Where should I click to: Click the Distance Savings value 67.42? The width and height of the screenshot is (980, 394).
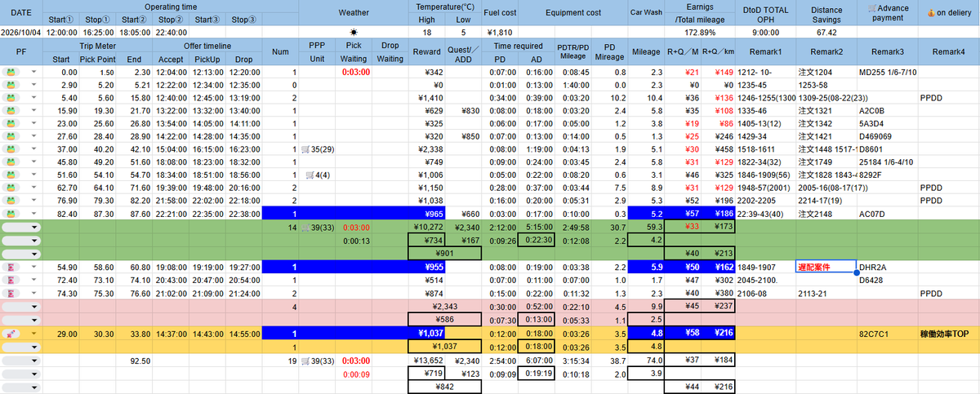point(826,32)
